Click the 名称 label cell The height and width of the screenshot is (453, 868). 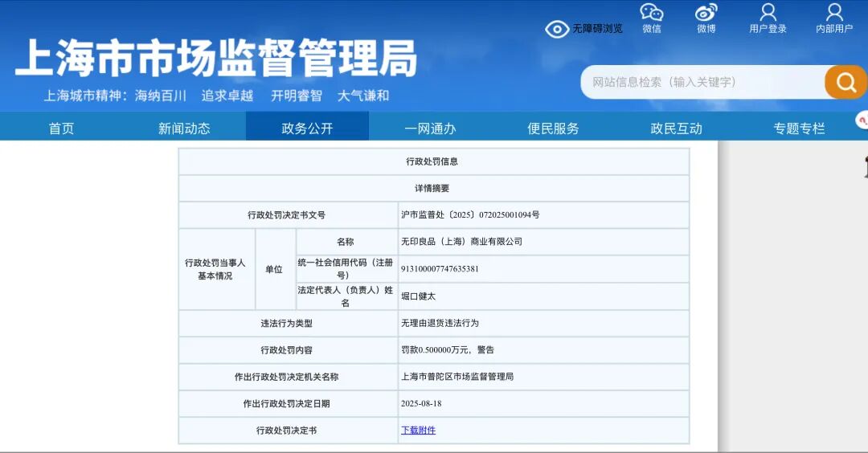(x=346, y=242)
